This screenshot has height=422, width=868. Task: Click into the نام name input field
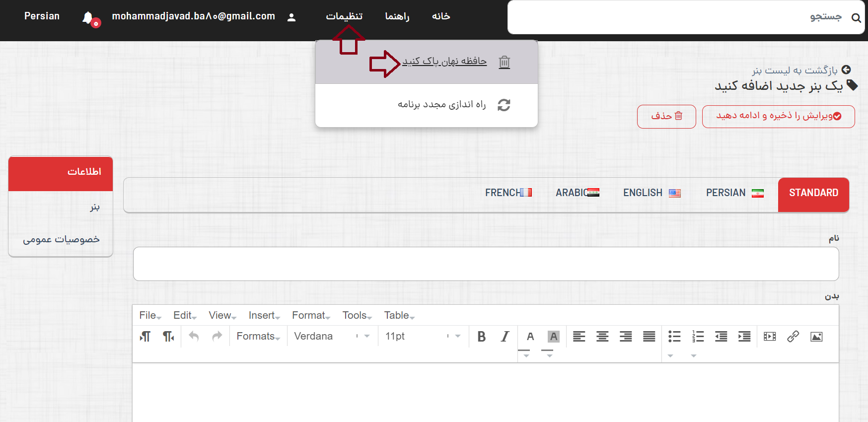point(486,264)
